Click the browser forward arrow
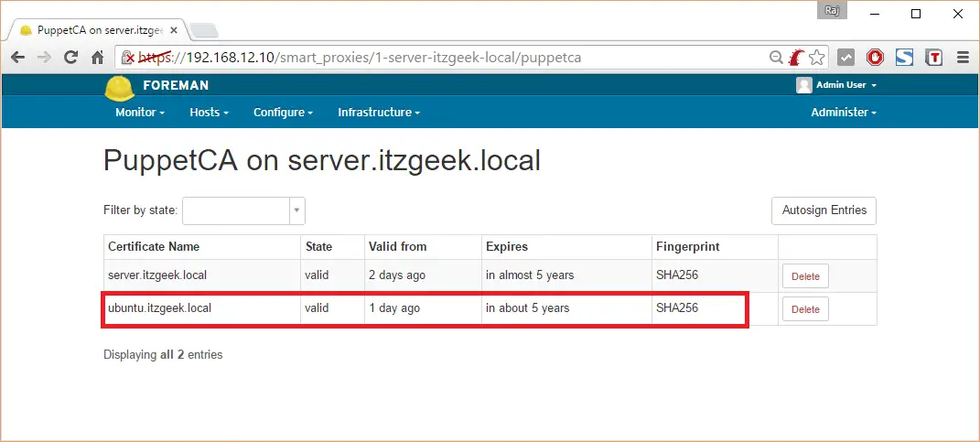980x442 pixels. (x=44, y=58)
